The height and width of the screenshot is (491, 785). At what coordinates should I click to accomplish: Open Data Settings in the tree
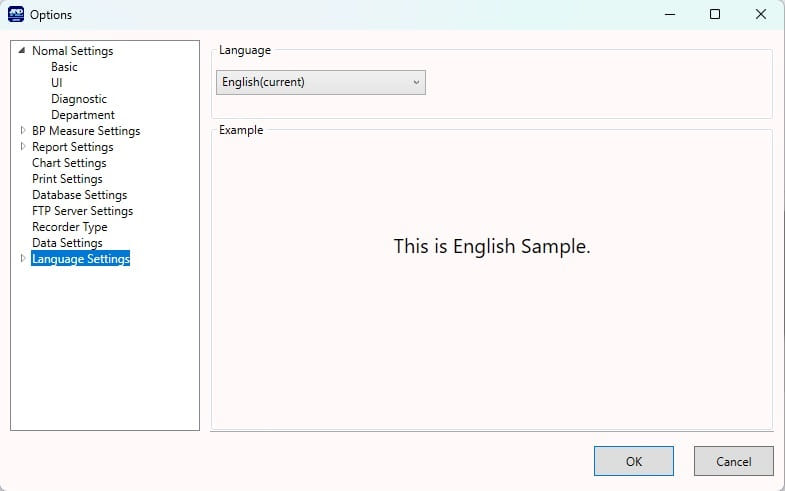click(x=67, y=243)
